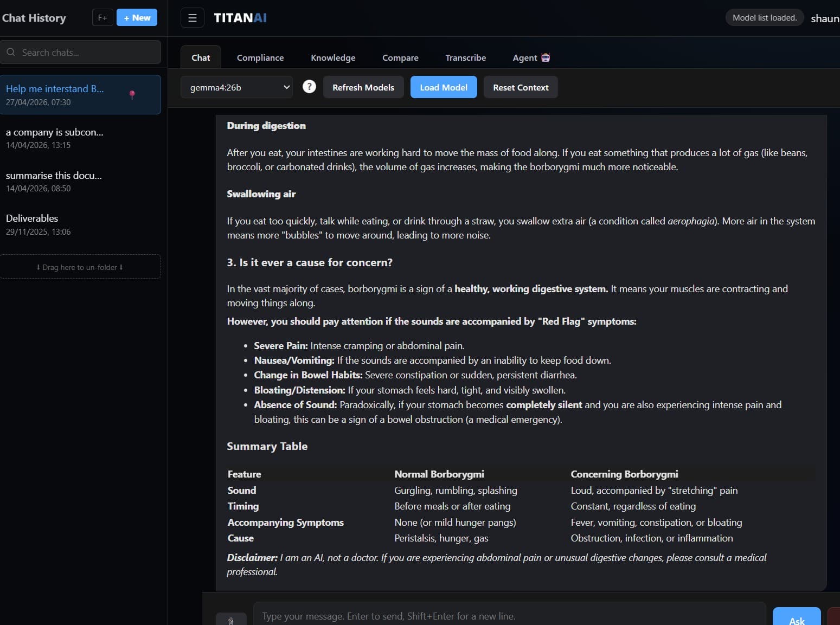Click the Model list loaded status pill
Screen dimensions: 840x625
(x=764, y=17)
